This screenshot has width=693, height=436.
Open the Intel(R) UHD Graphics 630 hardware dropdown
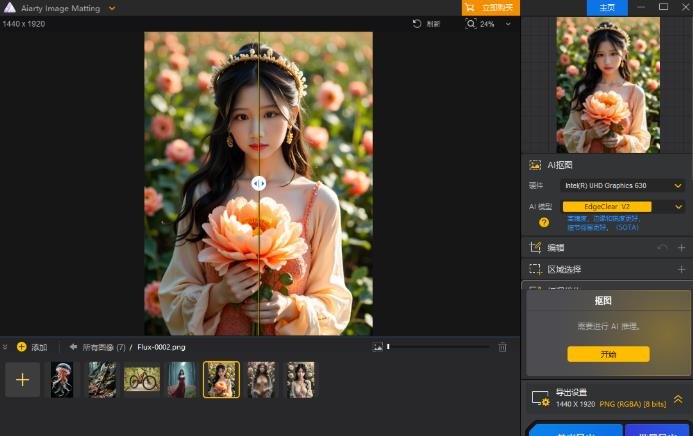coord(622,186)
